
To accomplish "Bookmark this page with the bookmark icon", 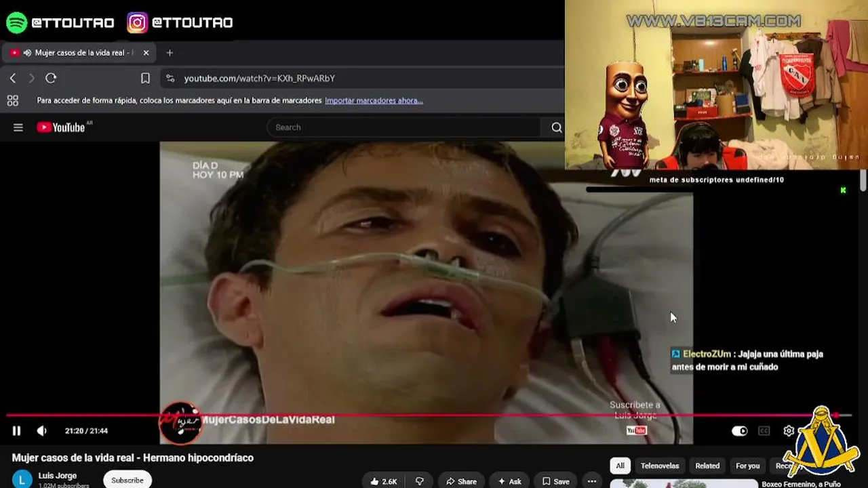I will point(145,79).
